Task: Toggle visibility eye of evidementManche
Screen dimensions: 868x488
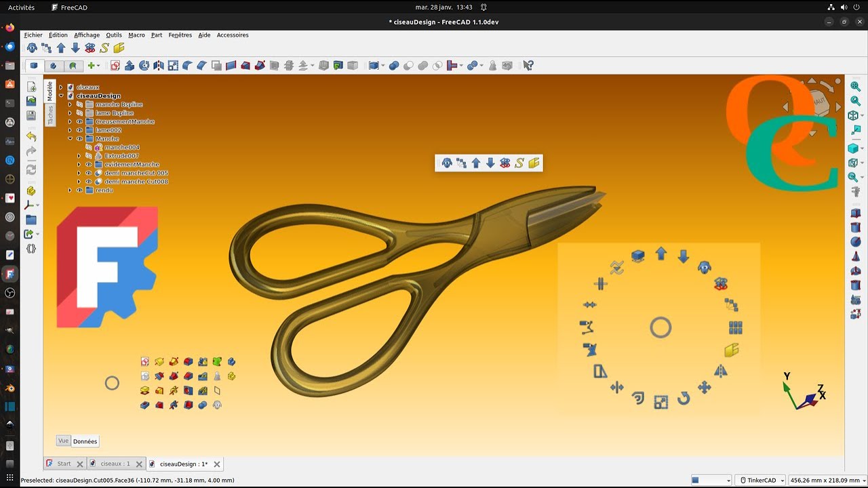Action: coord(88,165)
